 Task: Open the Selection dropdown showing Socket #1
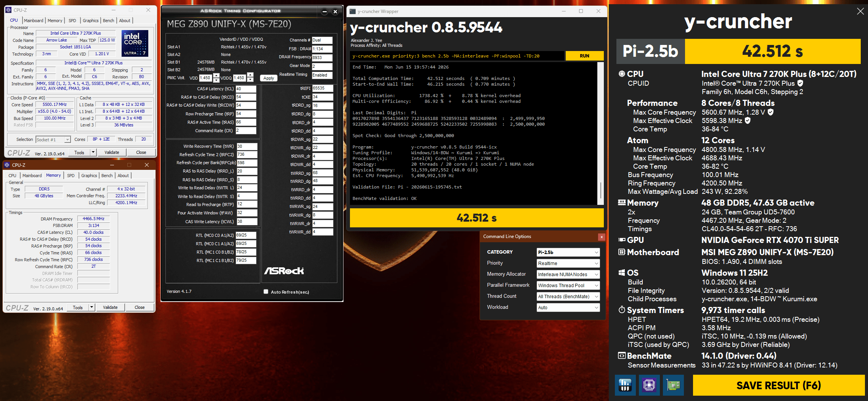point(53,139)
